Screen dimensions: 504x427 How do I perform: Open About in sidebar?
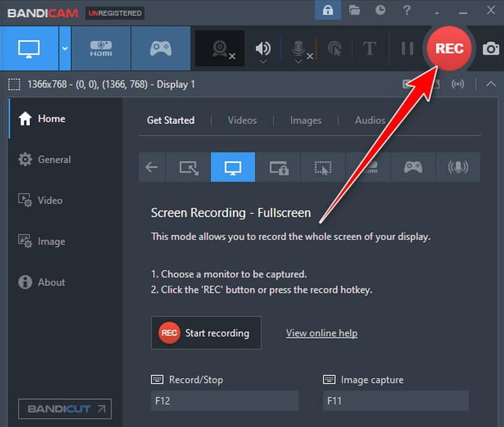(65, 282)
